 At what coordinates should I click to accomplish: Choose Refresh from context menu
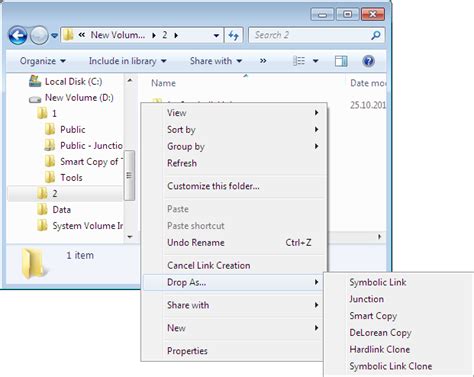point(233,163)
